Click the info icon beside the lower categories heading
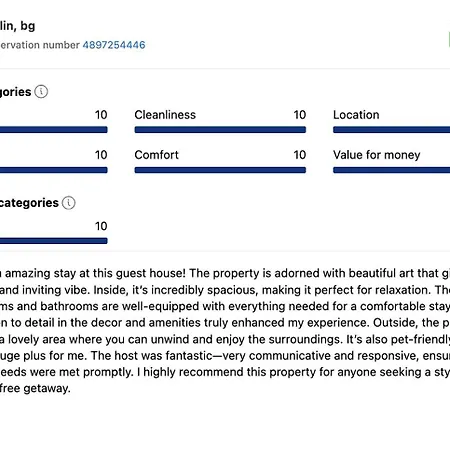This screenshot has width=450, height=450. click(69, 203)
